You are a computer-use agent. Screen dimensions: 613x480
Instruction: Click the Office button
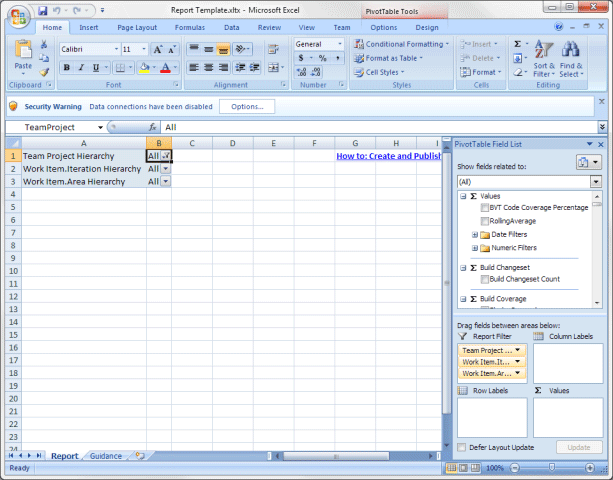pyautogui.click(x=18, y=16)
